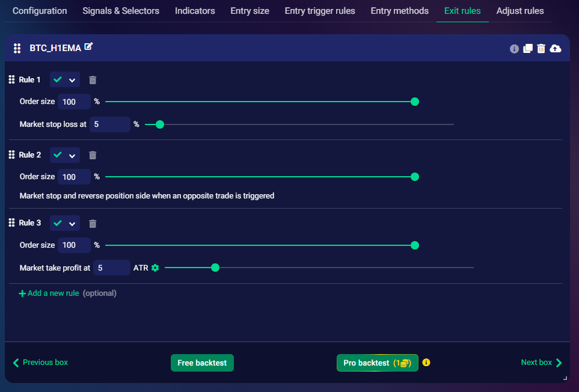Click the Rule 2 label
579x392 pixels.
(30, 155)
